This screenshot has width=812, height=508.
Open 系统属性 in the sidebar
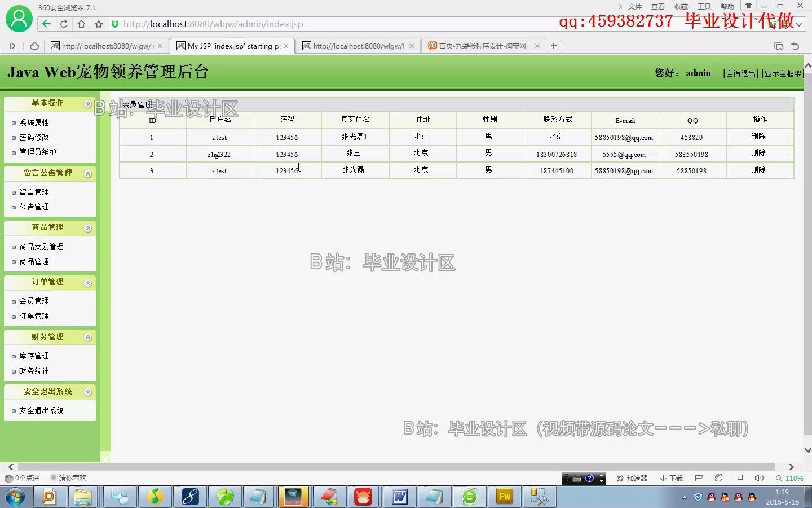(34, 122)
